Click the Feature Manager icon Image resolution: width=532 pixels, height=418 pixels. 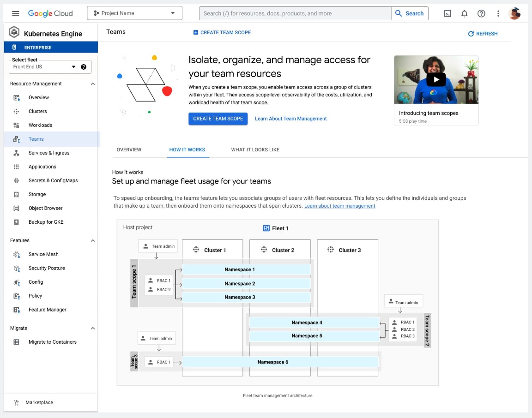tap(16, 310)
